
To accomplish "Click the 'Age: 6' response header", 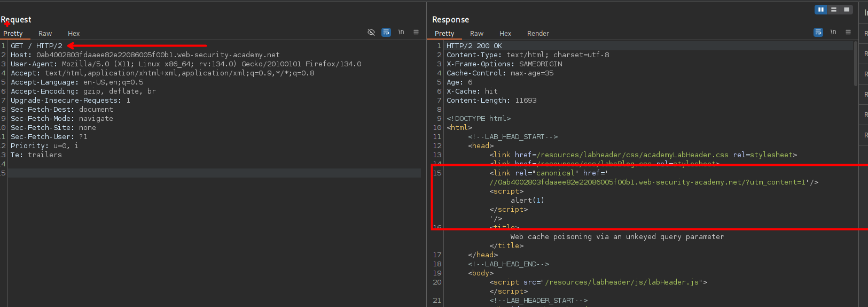I will coord(459,82).
